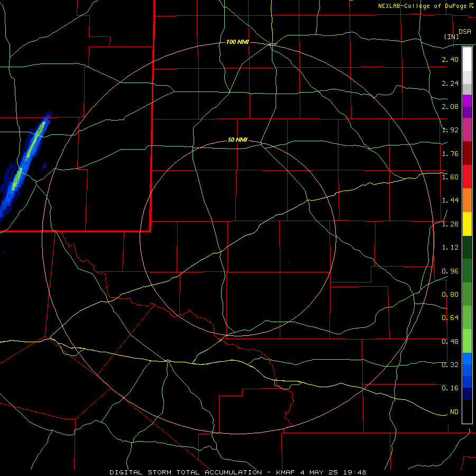Select the 2.08 legend value
Viewport: 476px width, 476px height.
pyautogui.click(x=450, y=106)
